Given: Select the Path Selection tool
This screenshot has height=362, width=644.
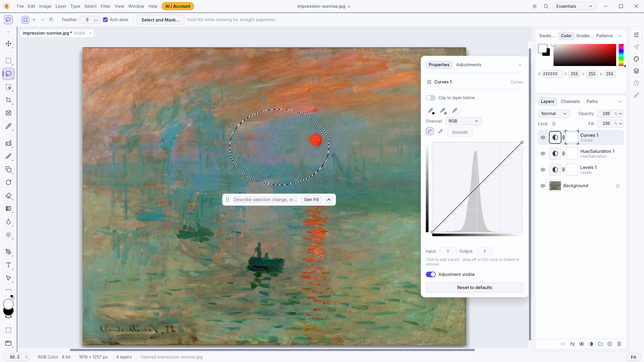Looking at the screenshot, I should (8, 278).
